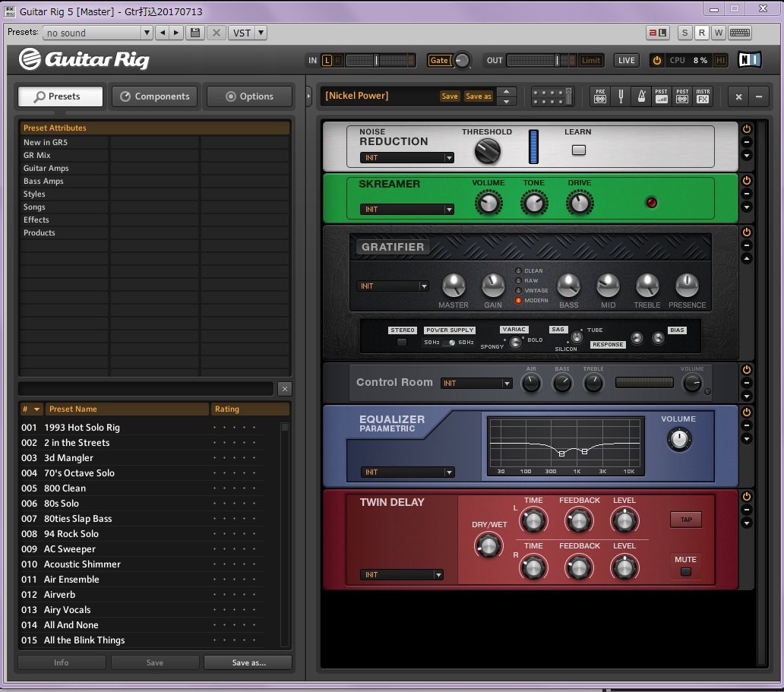784x692 pixels.
Task: Open the Twin Delay INIT preset dropdown
Action: click(402, 574)
